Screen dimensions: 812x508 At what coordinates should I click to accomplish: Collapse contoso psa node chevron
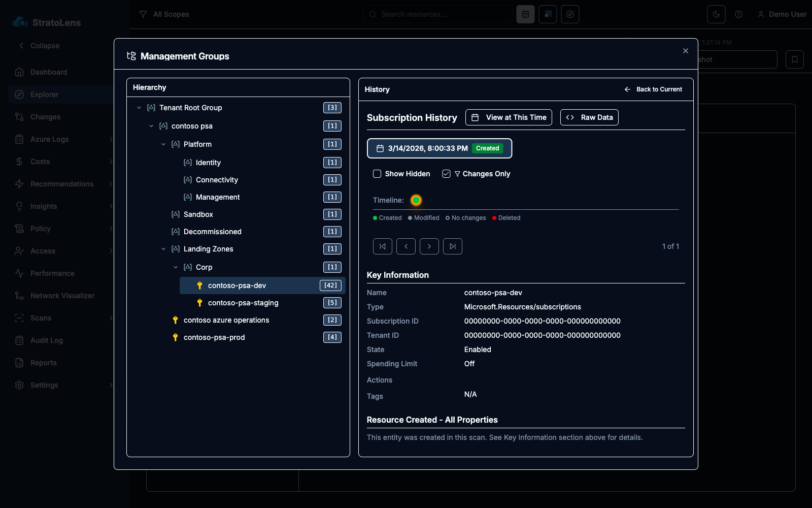[151, 126]
